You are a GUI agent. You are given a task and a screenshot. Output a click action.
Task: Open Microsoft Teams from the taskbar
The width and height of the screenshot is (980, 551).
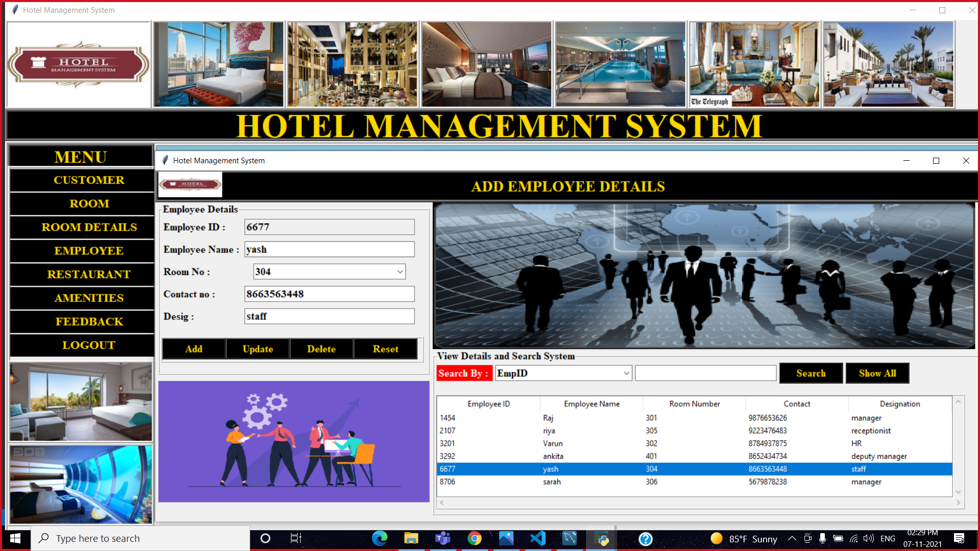[443, 538]
